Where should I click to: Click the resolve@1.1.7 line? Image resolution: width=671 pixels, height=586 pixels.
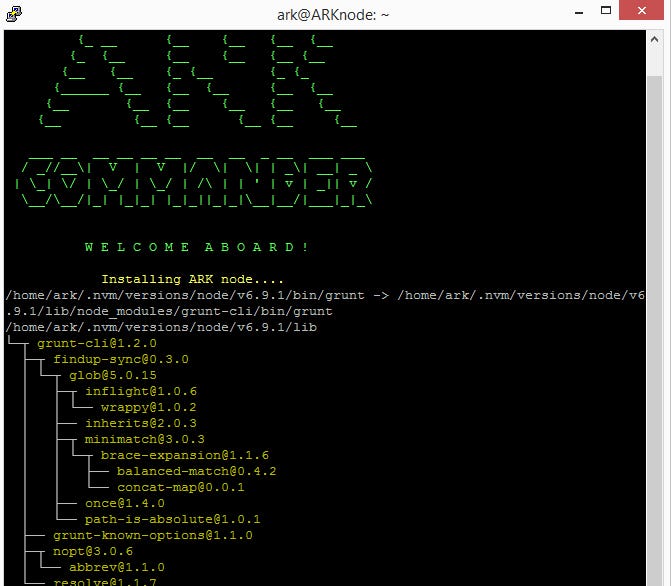[x=105, y=582]
